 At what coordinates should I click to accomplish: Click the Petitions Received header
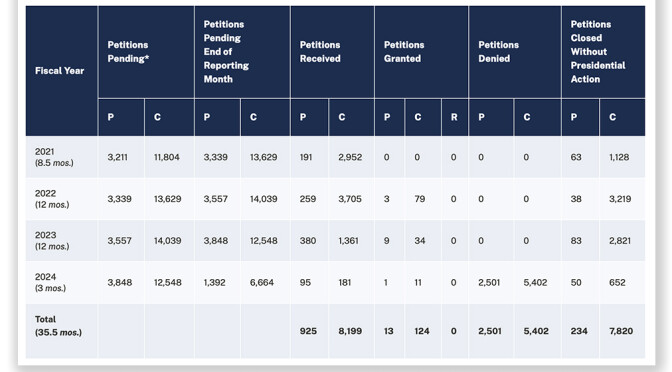coord(333,52)
